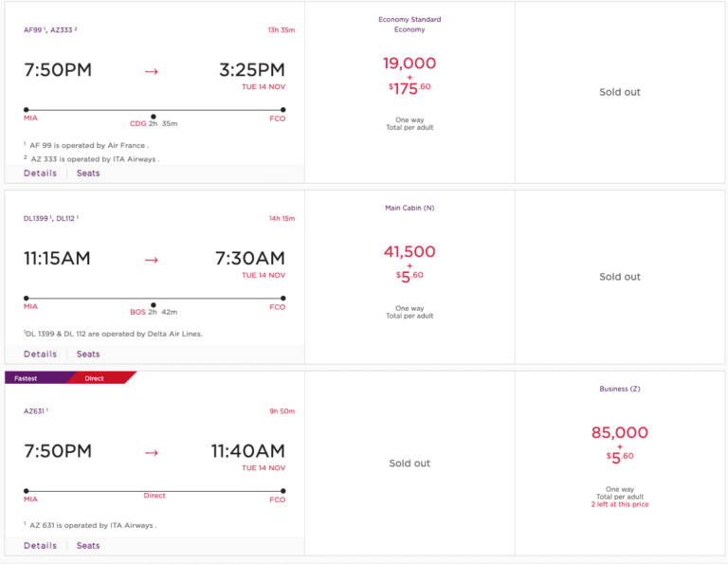
Task: Click the route line between MIA and BOS
Action: (90, 298)
